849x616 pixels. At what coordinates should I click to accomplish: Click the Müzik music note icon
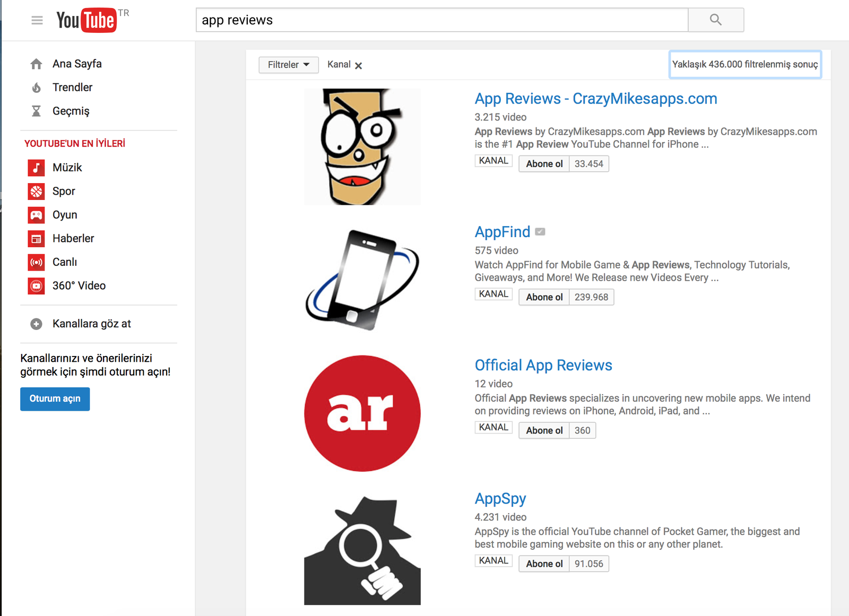coord(36,168)
